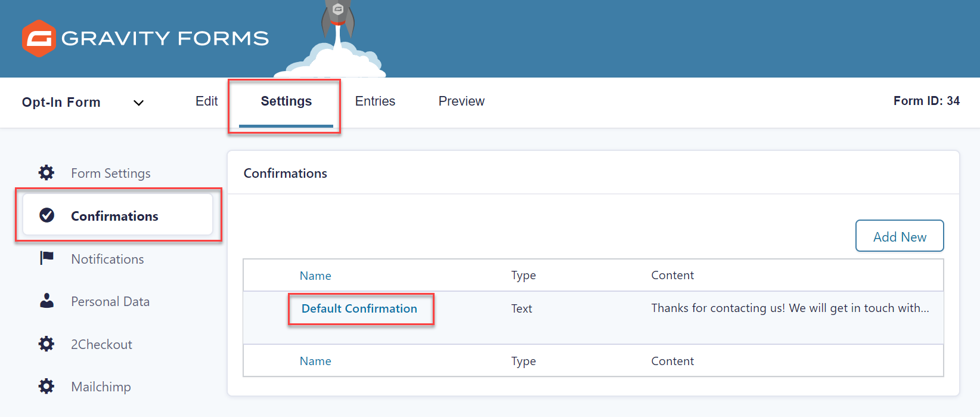Screen dimensions: 980x417
Task: Switch to the Edit tab
Action: click(x=207, y=101)
